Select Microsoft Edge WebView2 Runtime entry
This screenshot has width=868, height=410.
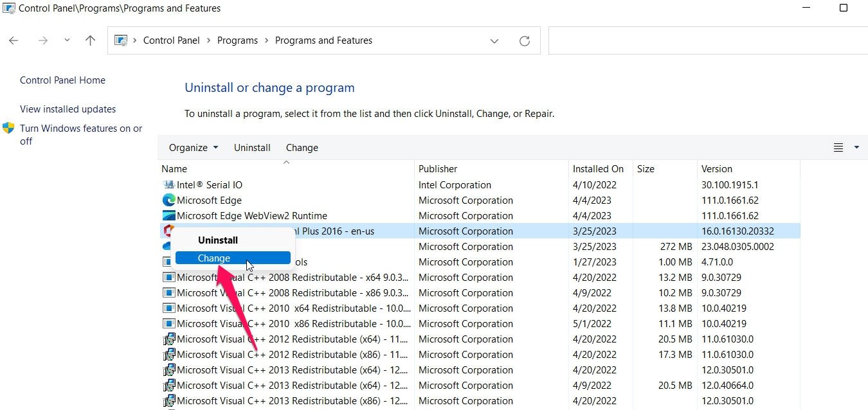click(x=252, y=216)
